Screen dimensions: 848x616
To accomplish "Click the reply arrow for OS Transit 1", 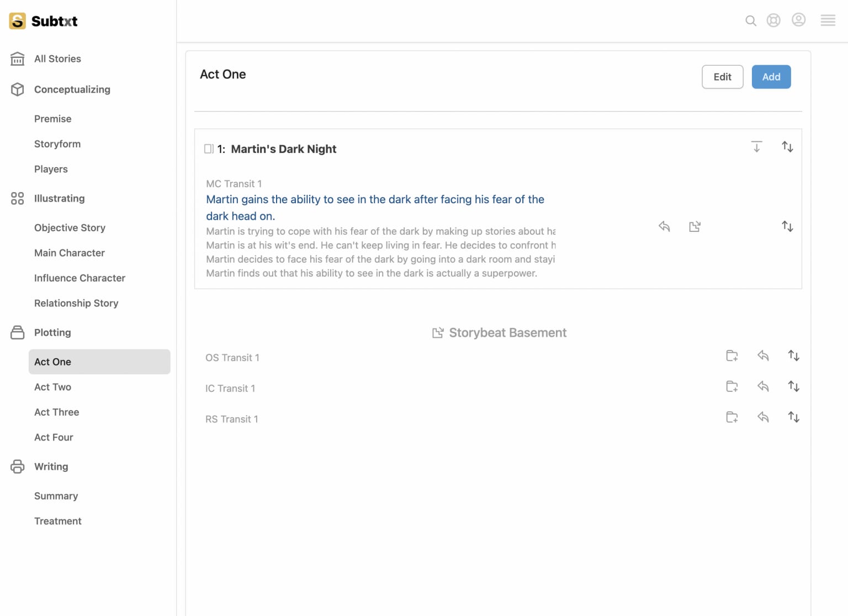I will pos(763,355).
